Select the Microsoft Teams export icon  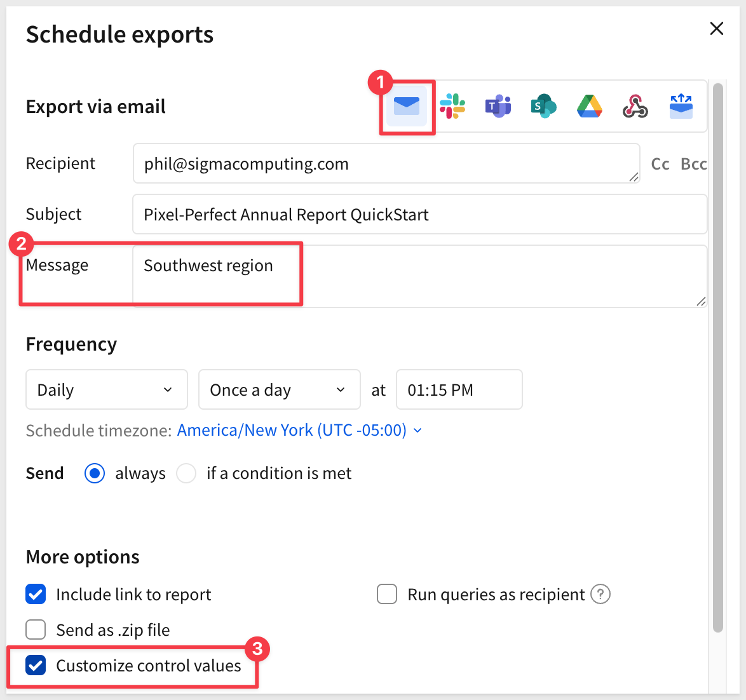[498, 107]
